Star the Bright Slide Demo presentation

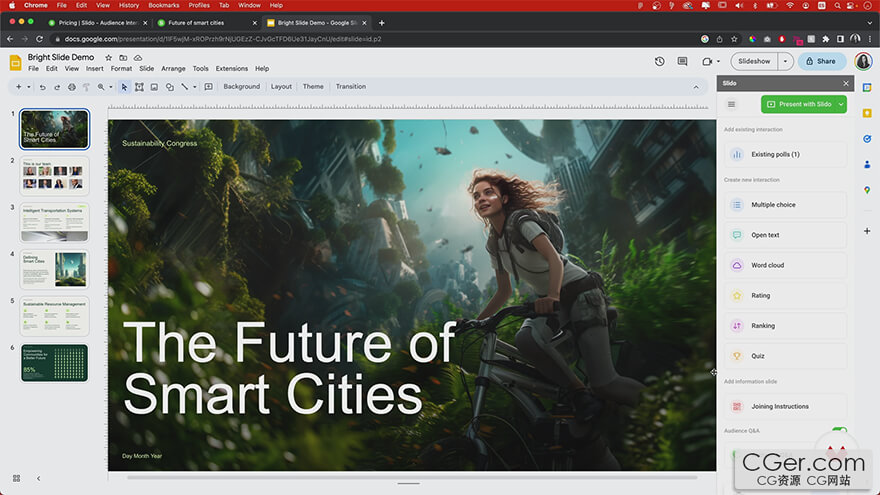(x=108, y=58)
